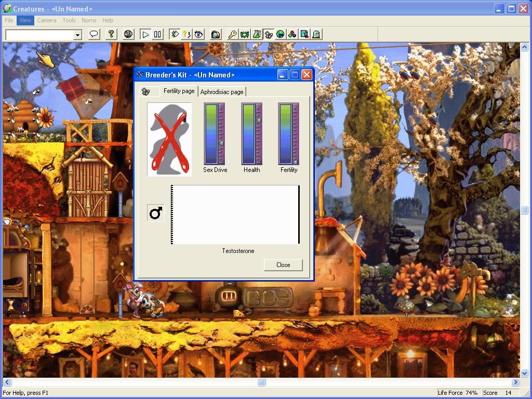The width and height of the screenshot is (532, 399).
Task: Click the cheese wedge on the floor
Action: coord(239,313)
